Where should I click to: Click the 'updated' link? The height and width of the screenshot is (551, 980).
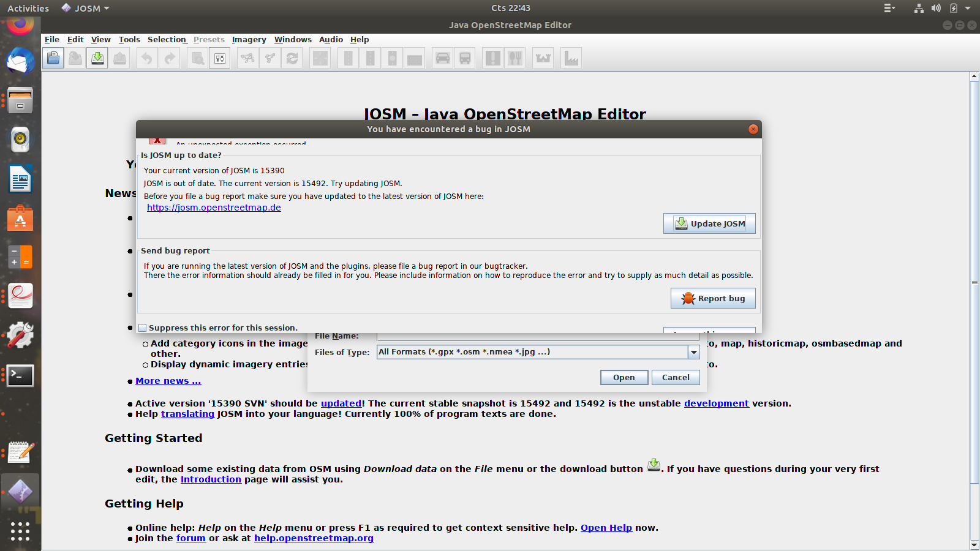click(341, 403)
